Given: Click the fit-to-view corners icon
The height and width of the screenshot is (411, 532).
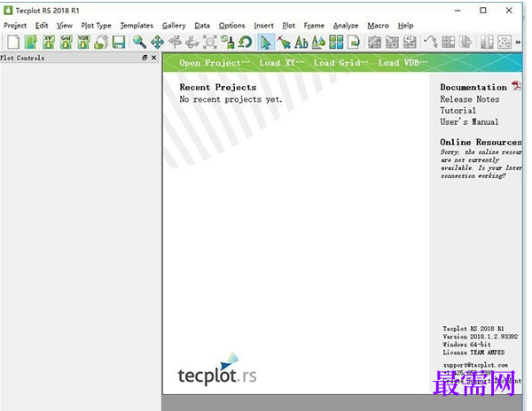Looking at the screenshot, I should click(x=210, y=43).
